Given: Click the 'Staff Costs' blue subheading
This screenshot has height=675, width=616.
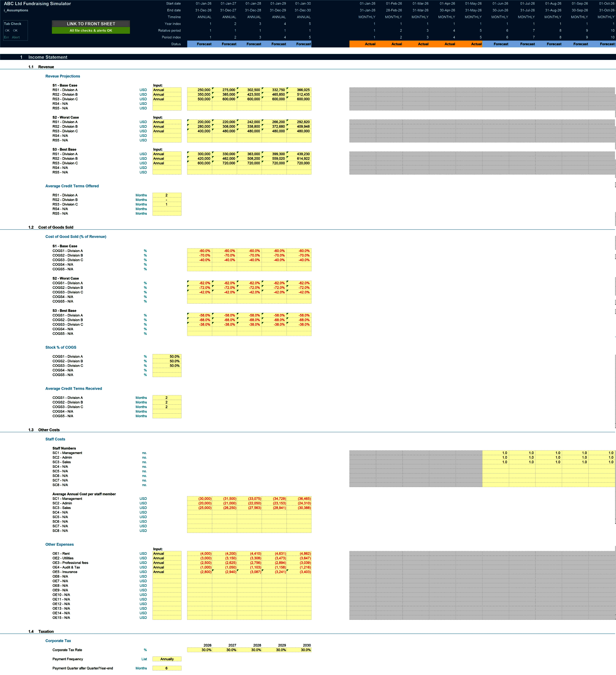Looking at the screenshot, I should 55,439.
